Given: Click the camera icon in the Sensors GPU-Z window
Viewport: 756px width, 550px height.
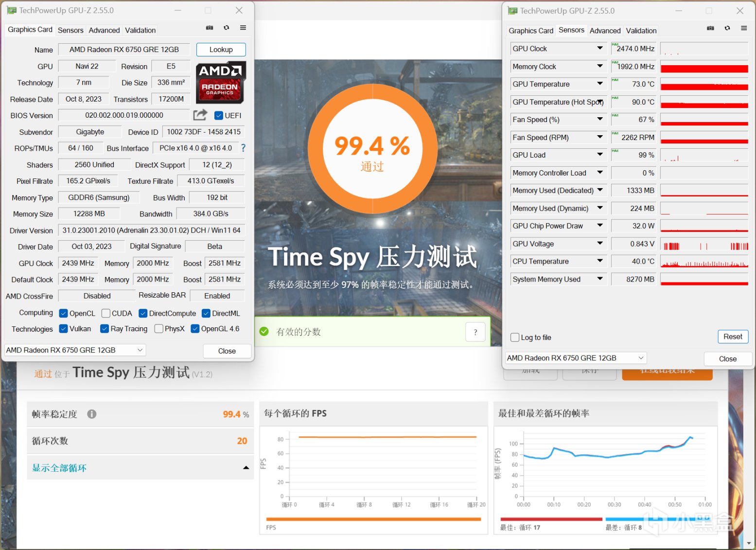Looking at the screenshot, I should [x=710, y=28].
